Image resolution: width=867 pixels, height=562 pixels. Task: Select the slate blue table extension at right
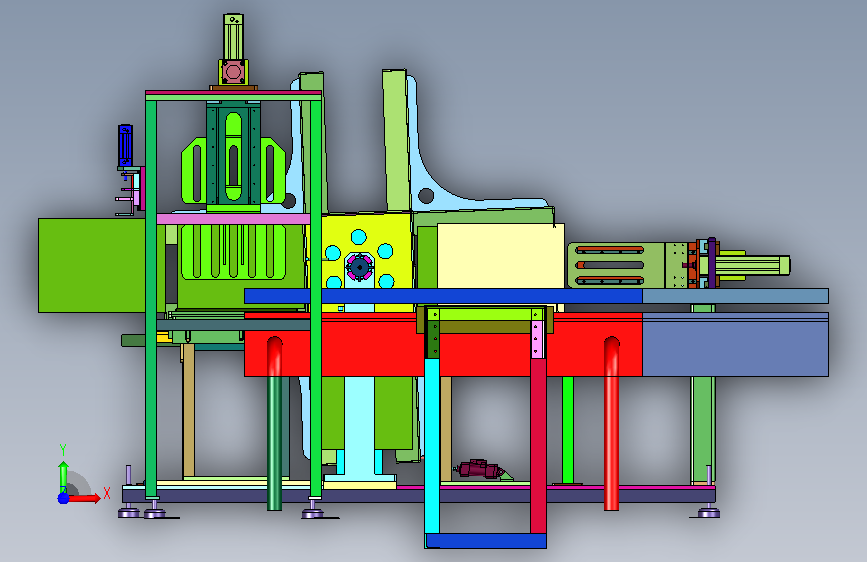(735, 344)
